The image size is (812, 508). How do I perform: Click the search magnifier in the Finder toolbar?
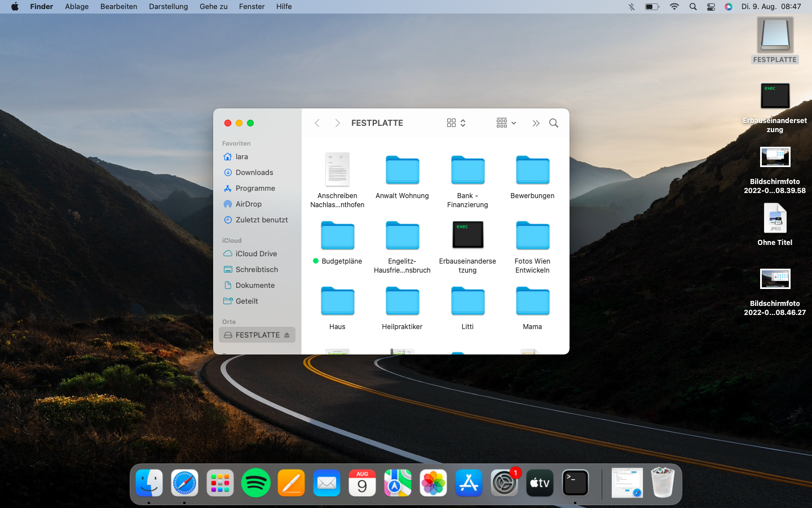553,122
